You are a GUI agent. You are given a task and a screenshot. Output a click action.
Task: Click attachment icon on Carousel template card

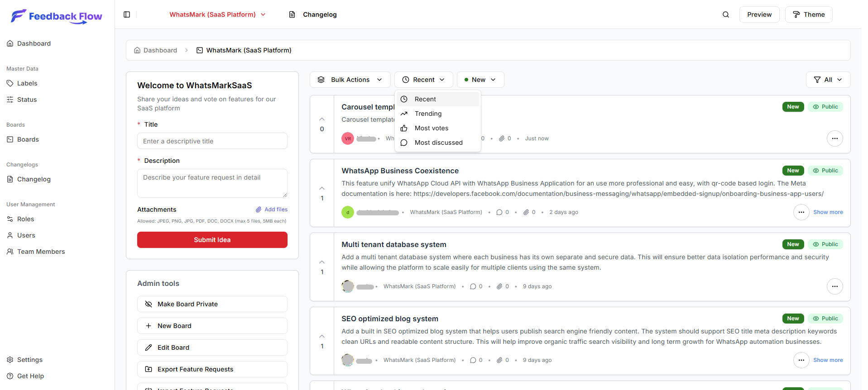pyautogui.click(x=502, y=138)
